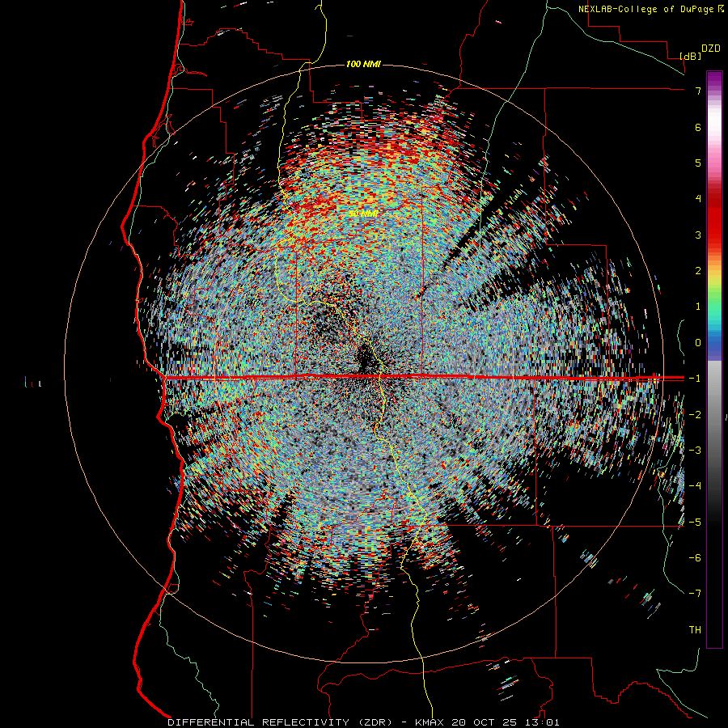Click the '-1' dB scale label
This screenshot has width=728, height=728.
click(695, 379)
